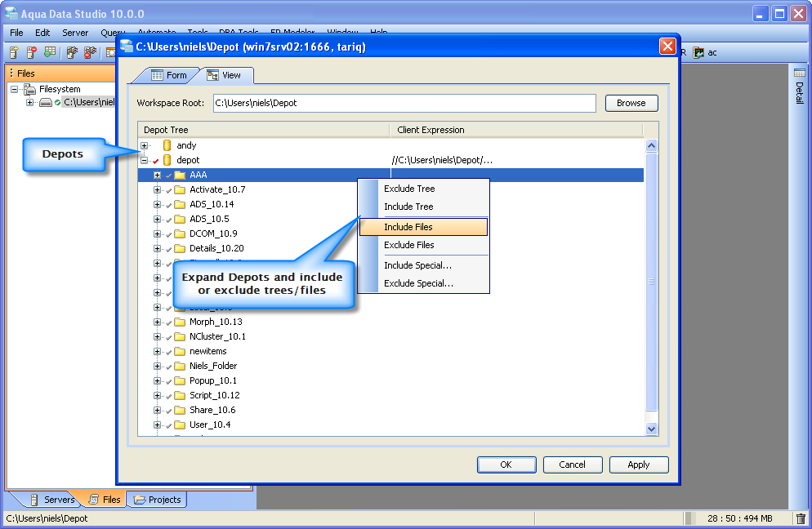Click the Browse button
This screenshot has height=529, width=812.
pos(631,103)
